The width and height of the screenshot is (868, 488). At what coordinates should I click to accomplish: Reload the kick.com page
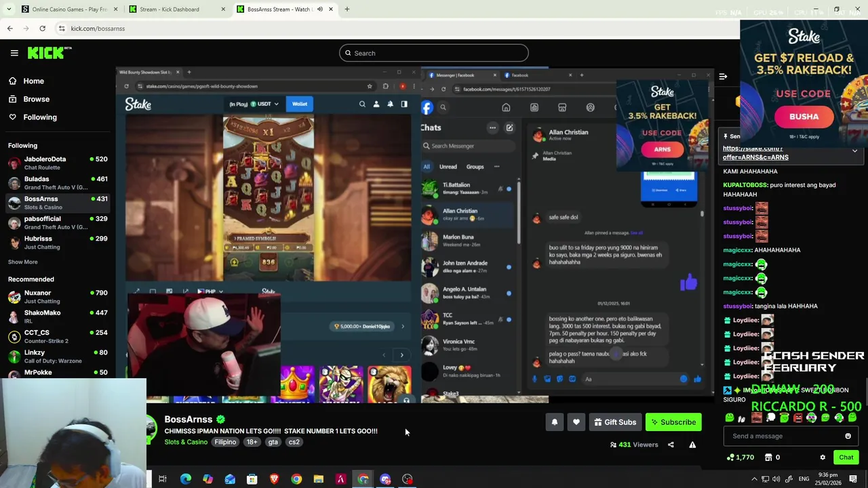tap(42, 28)
